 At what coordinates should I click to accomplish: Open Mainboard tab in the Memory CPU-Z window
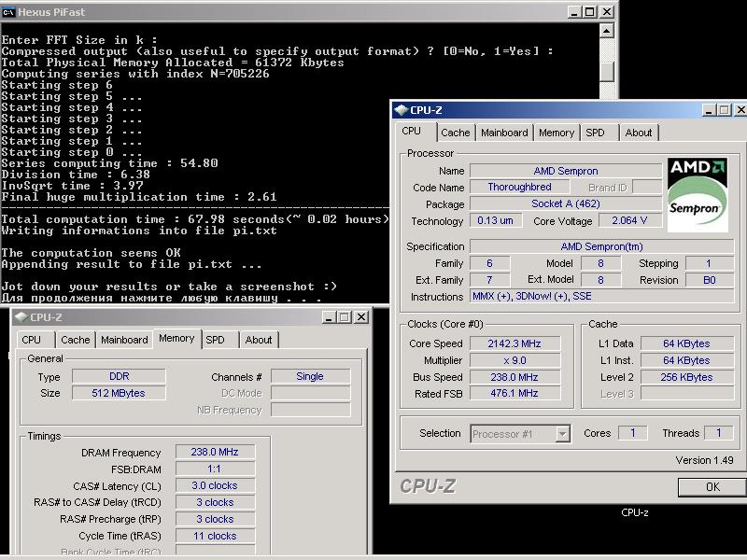124,340
